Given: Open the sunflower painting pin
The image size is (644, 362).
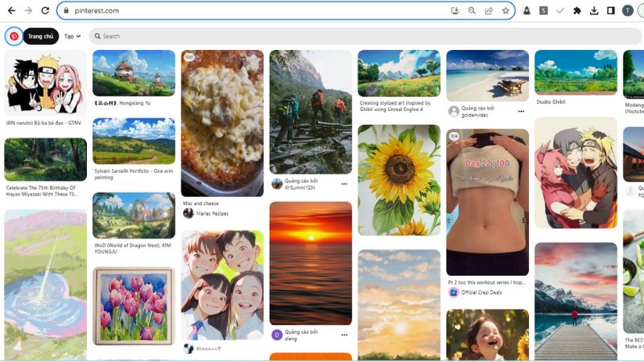Looking at the screenshot, I should [x=399, y=179].
